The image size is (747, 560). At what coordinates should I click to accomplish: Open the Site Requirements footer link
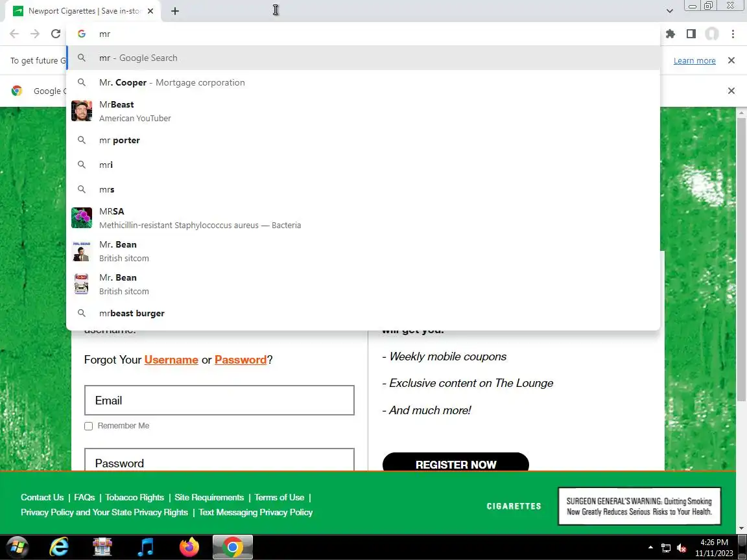point(209,498)
